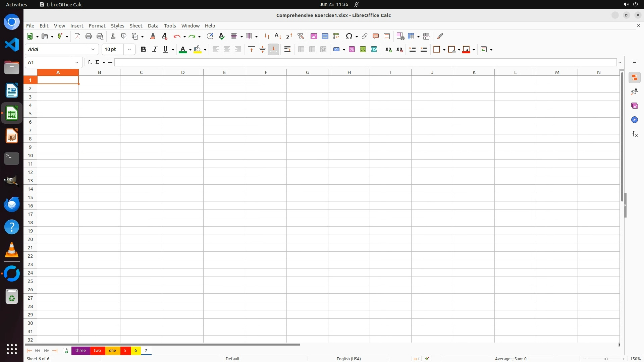Image resolution: width=644 pixels, height=362 pixels.
Task: Expand the font size dropdown
Action: (x=129, y=50)
